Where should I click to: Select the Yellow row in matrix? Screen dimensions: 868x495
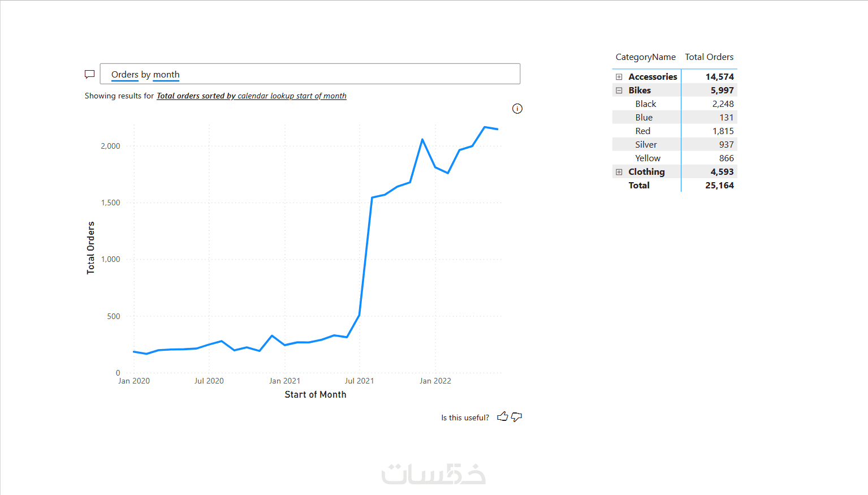click(647, 158)
